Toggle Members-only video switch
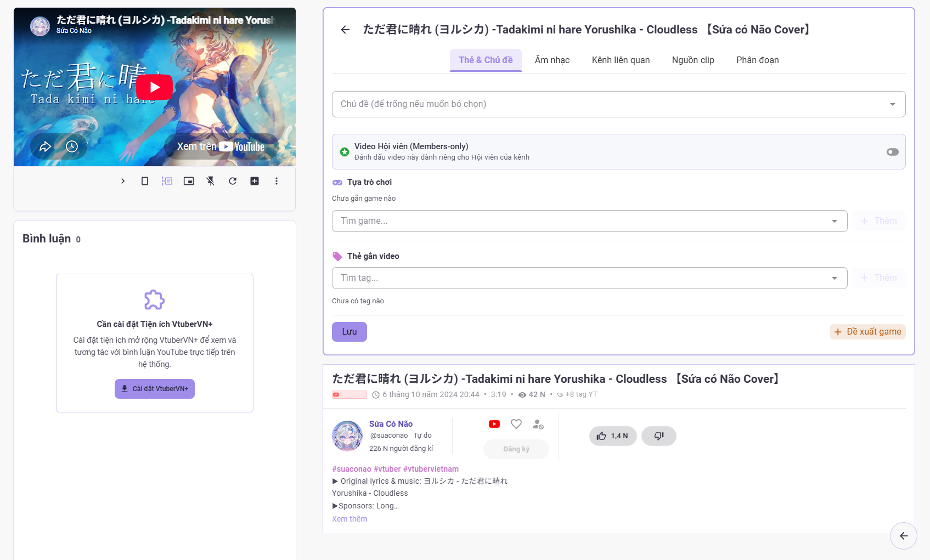The image size is (930, 560). click(x=892, y=152)
